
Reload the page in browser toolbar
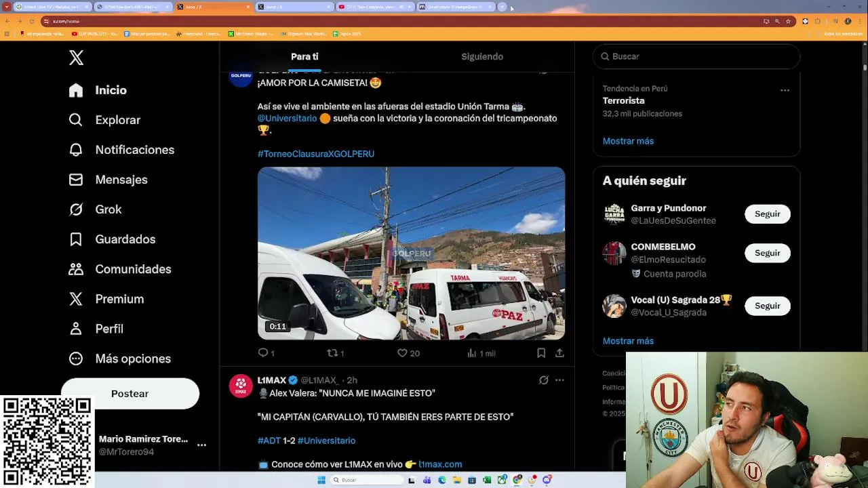(x=32, y=21)
